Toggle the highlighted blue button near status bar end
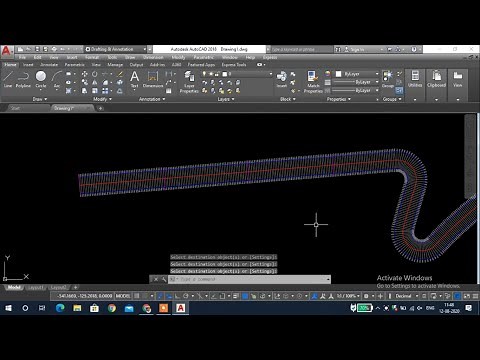Image resolution: width=480 pixels, height=360 pixels. 458,296
